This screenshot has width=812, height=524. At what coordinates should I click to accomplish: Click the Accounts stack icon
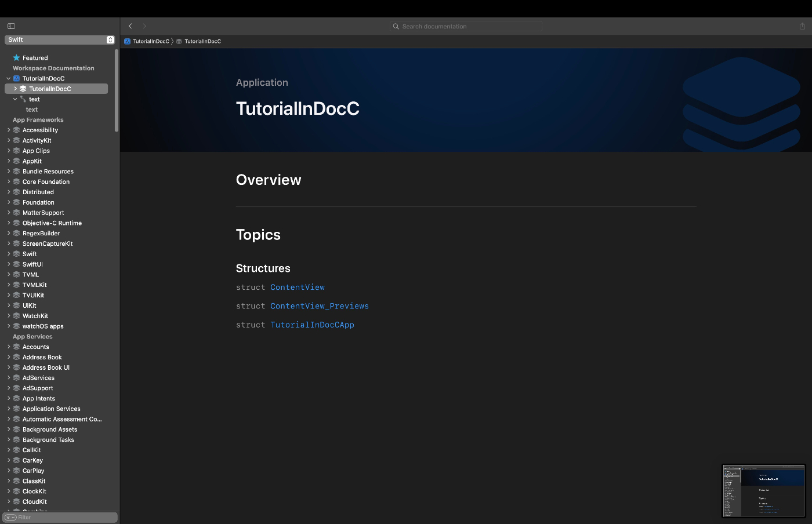(x=16, y=347)
